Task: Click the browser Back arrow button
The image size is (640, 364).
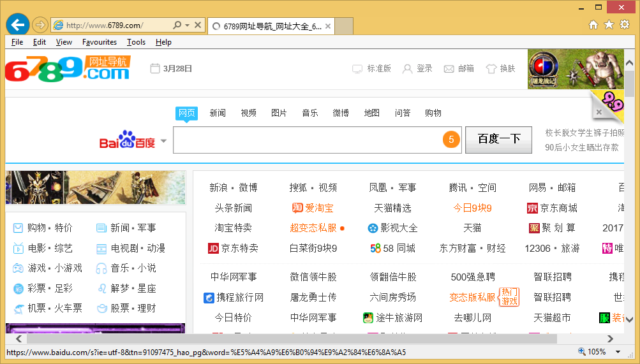Action: pyautogui.click(x=18, y=25)
